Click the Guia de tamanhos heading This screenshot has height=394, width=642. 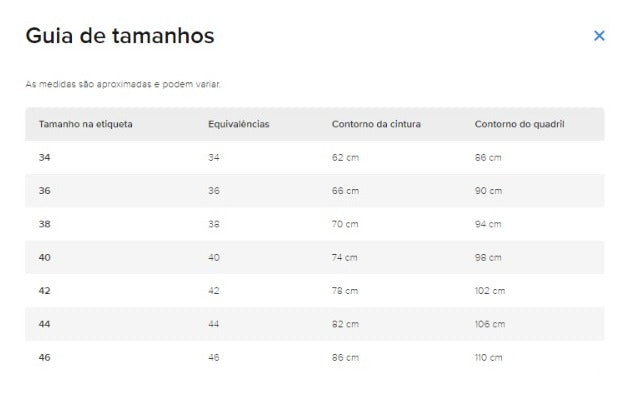coord(120,36)
